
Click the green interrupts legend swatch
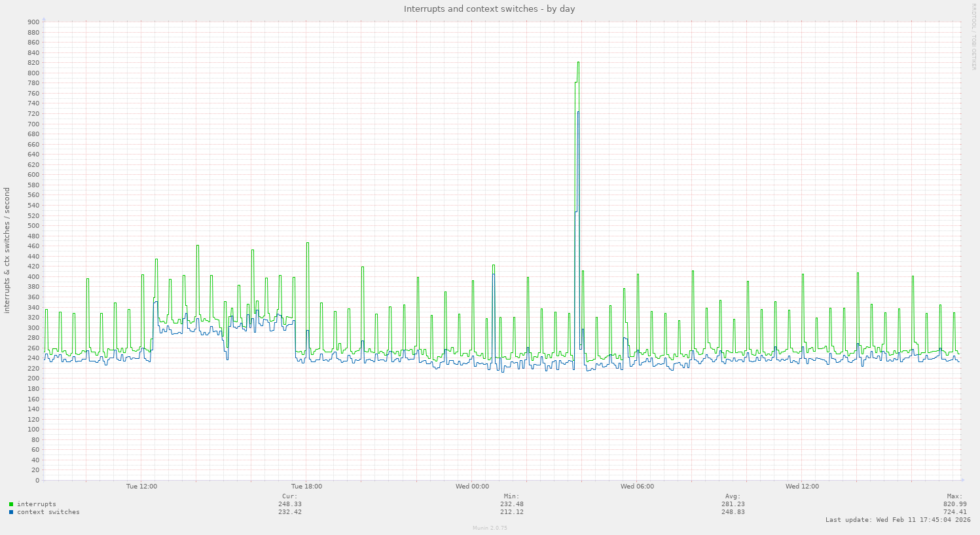[x=11, y=504]
